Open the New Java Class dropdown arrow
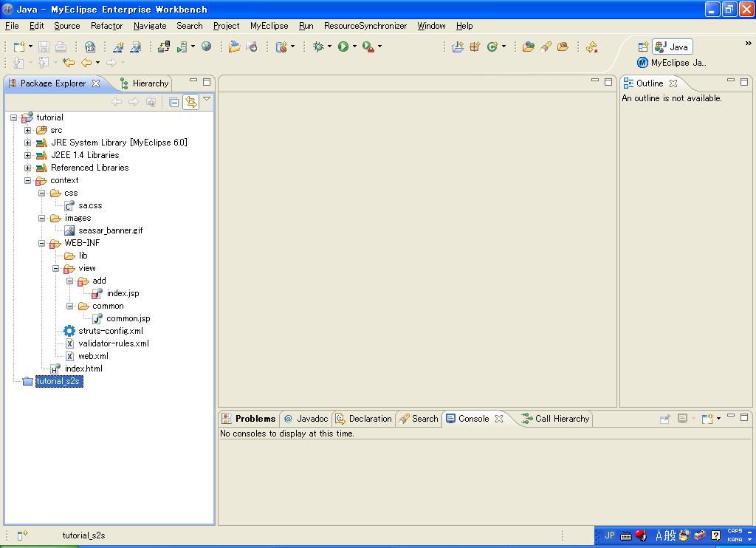 click(x=504, y=47)
